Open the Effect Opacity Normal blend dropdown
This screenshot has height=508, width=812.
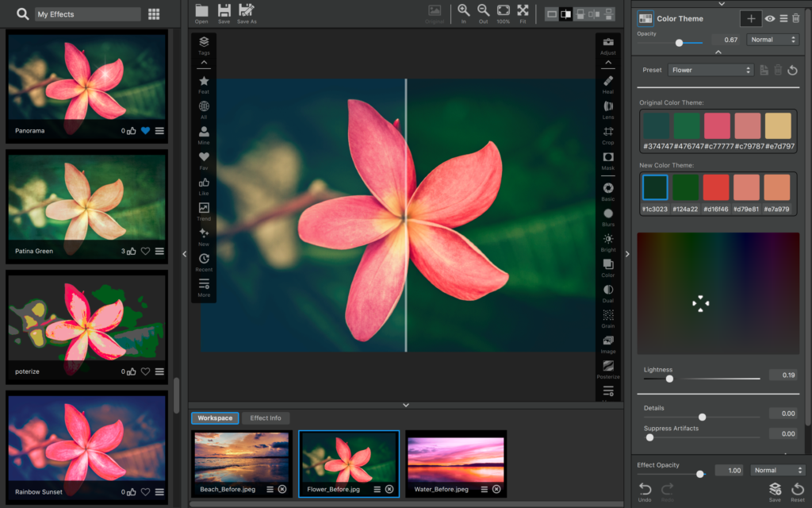click(x=777, y=470)
